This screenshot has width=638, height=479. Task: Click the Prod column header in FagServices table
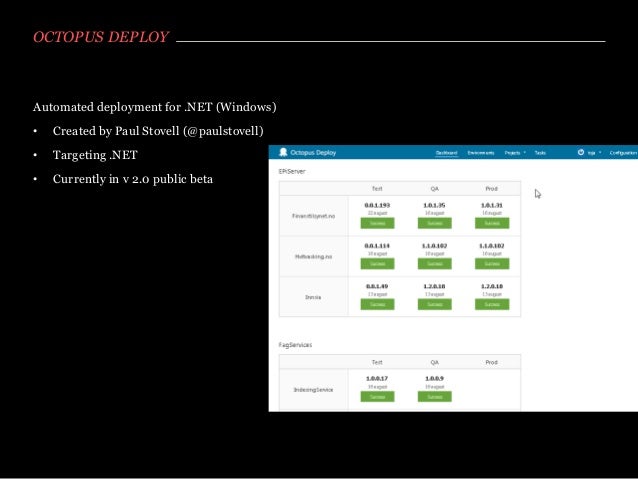pyautogui.click(x=492, y=362)
